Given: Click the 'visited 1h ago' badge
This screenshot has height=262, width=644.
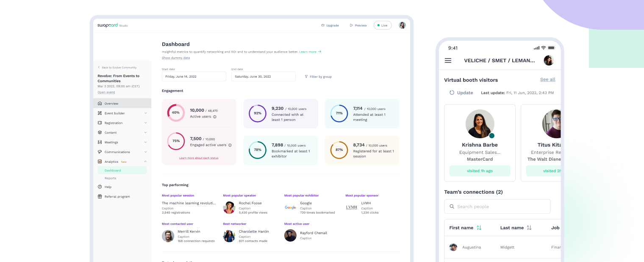Looking at the screenshot, I should pyautogui.click(x=480, y=171).
